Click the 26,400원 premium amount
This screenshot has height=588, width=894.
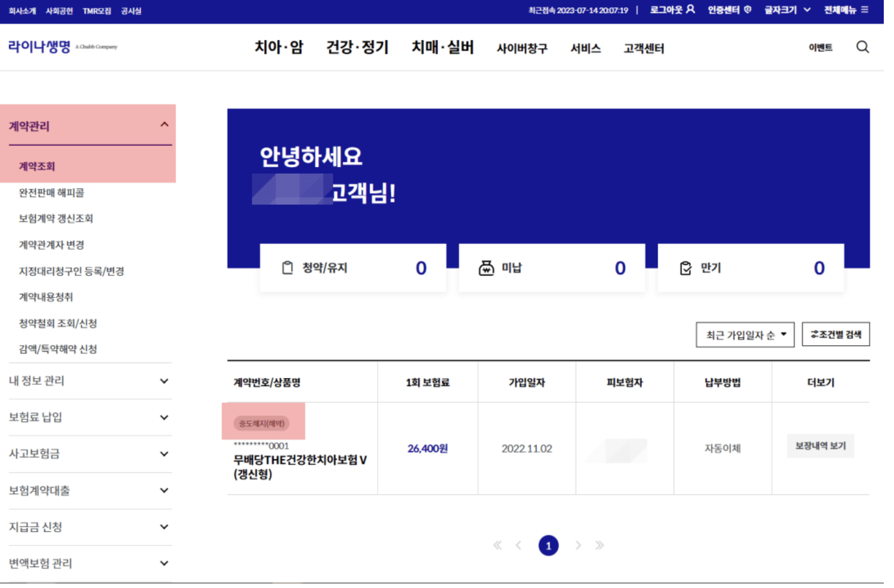coord(428,448)
